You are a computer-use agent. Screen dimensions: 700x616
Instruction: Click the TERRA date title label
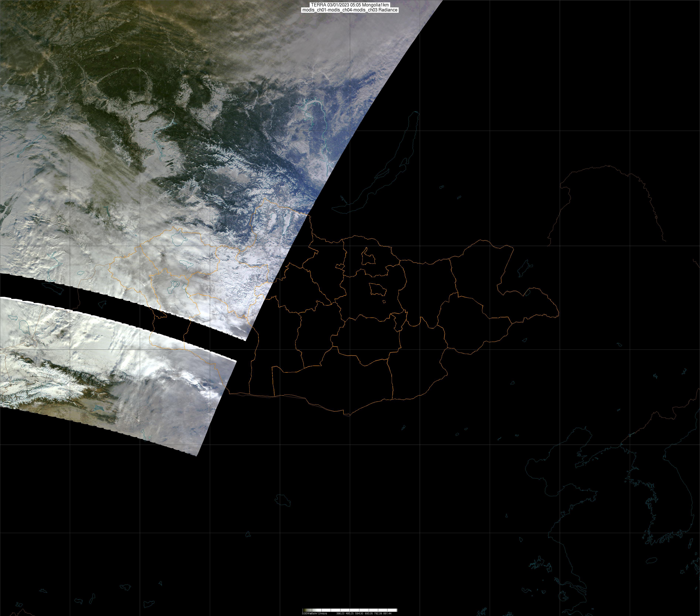point(350,5)
